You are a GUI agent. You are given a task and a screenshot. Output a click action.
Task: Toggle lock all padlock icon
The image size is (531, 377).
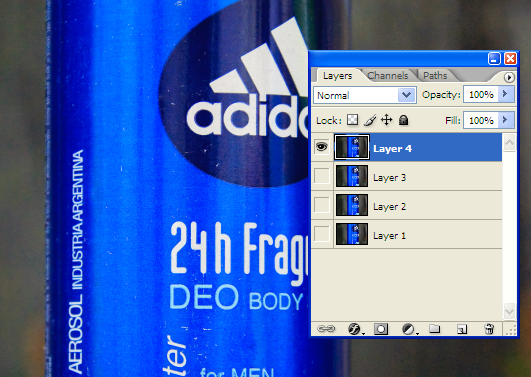(x=403, y=120)
